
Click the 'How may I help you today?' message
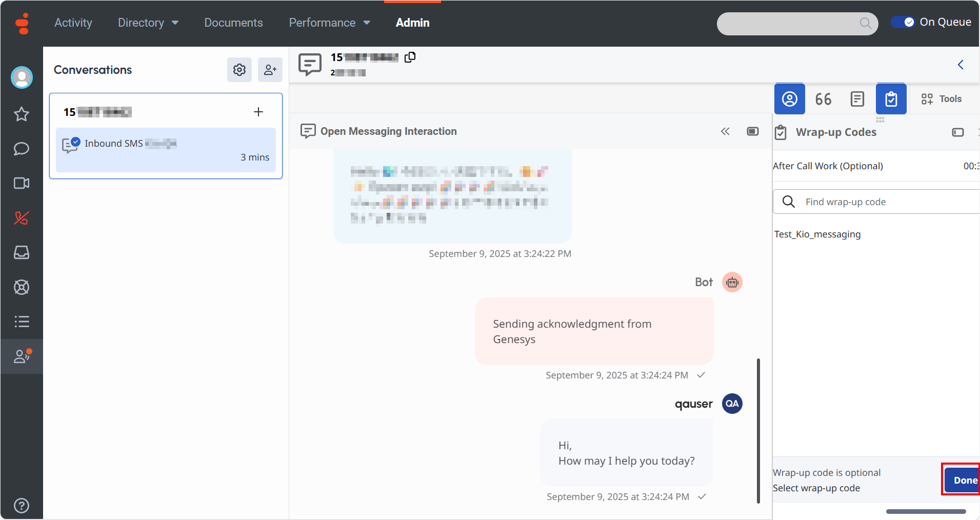[x=627, y=453]
